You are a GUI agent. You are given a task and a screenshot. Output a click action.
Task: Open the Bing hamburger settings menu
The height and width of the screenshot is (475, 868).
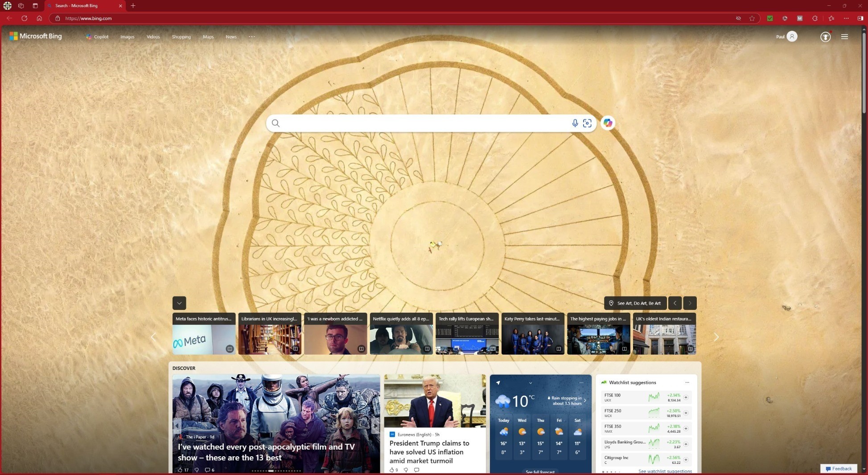844,37
